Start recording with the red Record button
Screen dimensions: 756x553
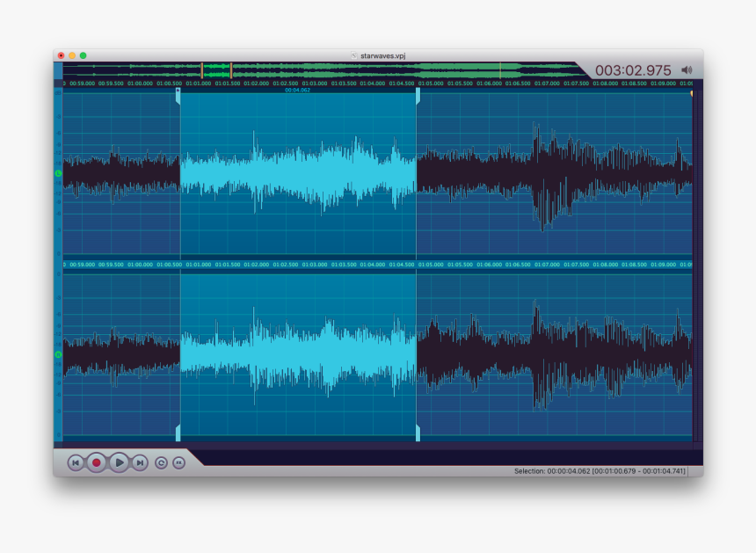click(97, 462)
